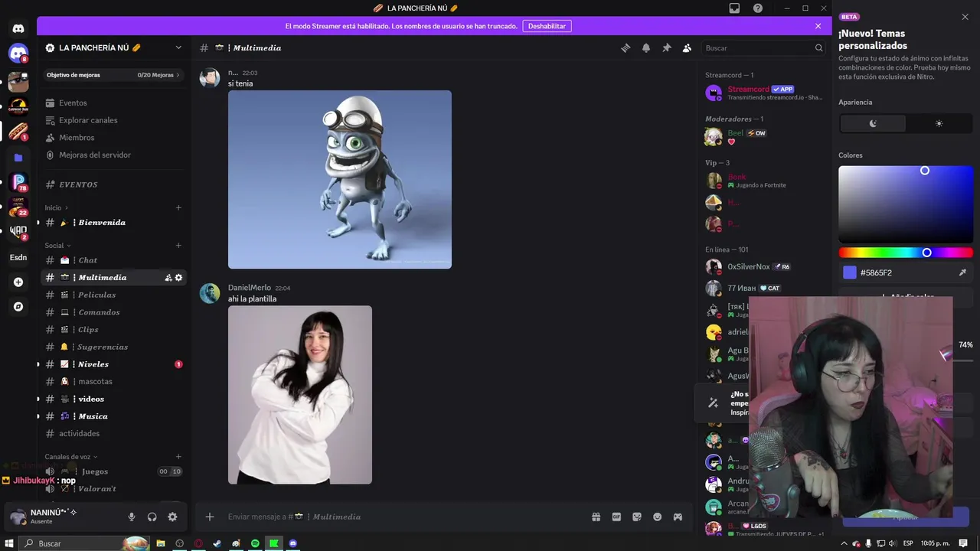Switch to the Chat channel
This screenshot has width=980, height=551.
coord(113,260)
